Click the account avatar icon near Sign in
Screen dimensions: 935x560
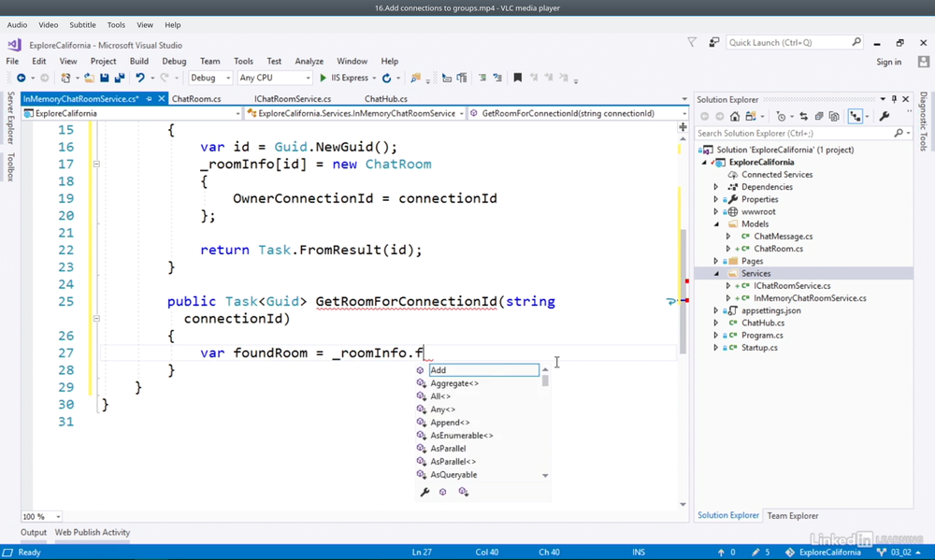click(924, 62)
